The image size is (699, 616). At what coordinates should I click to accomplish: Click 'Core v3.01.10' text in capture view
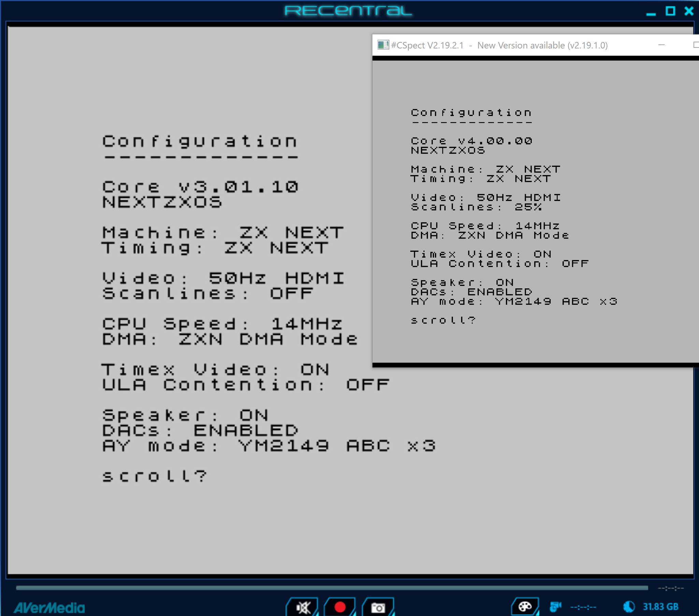(200, 187)
